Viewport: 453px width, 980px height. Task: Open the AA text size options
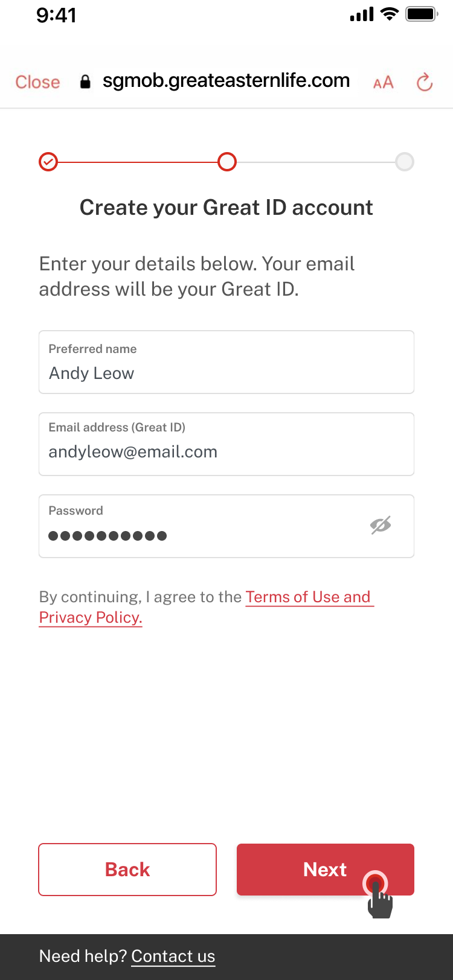point(383,83)
